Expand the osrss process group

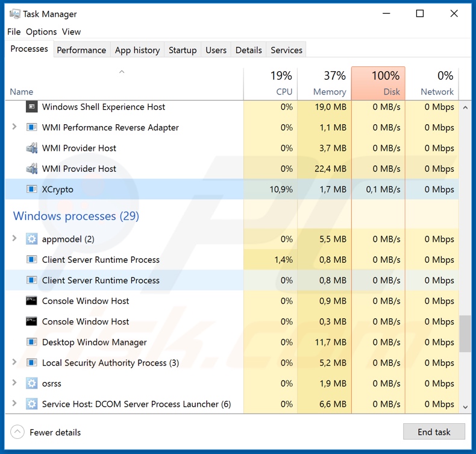click(x=14, y=383)
